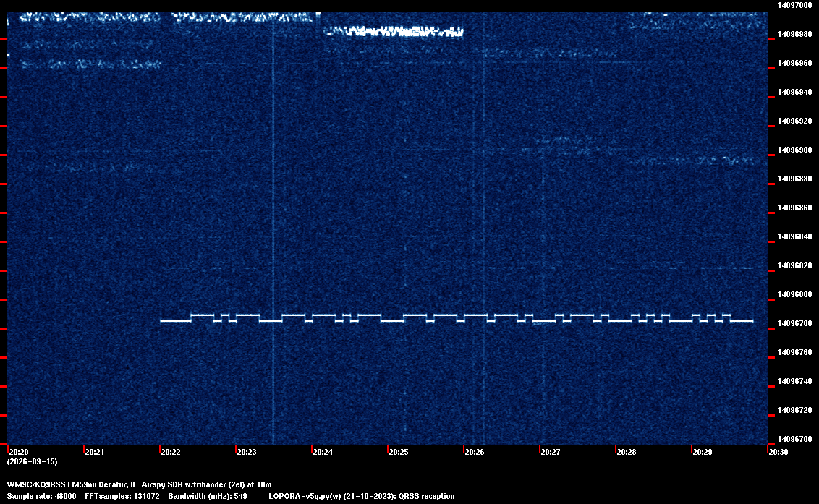Click the 20:26 time axis label
Screen dimensions: 819x504
click(475, 452)
